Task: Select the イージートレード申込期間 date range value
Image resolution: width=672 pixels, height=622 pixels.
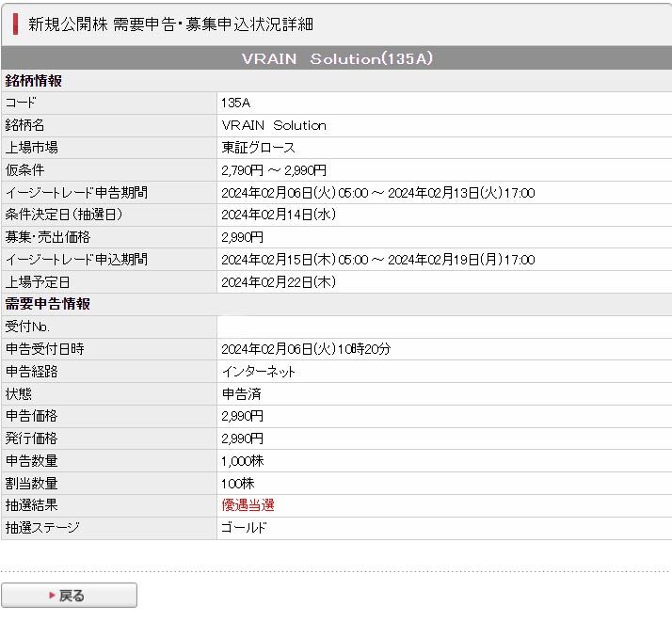Action: (378, 260)
